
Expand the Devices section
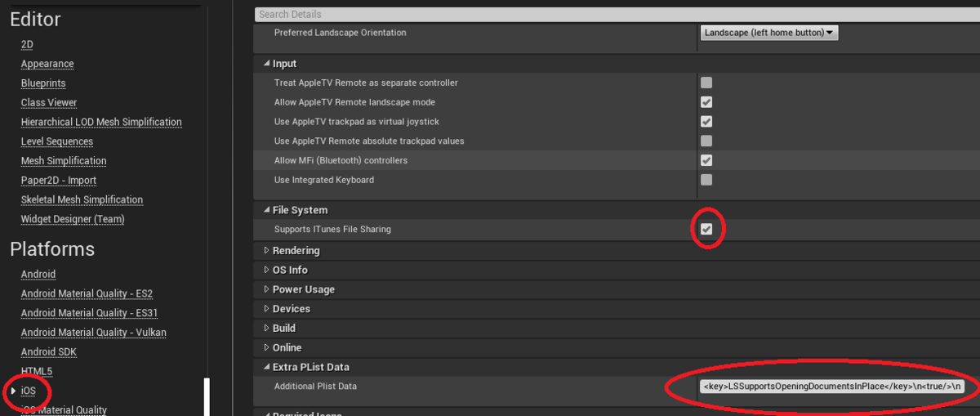(x=266, y=309)
